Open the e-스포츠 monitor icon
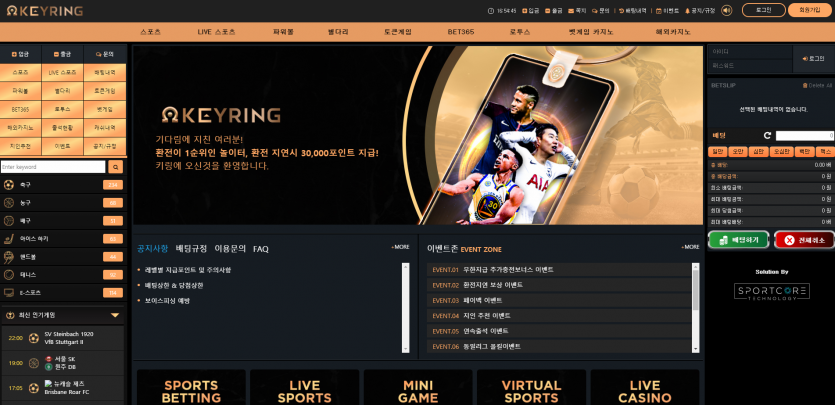Viewport: 835px width, 405px height. 9,293
